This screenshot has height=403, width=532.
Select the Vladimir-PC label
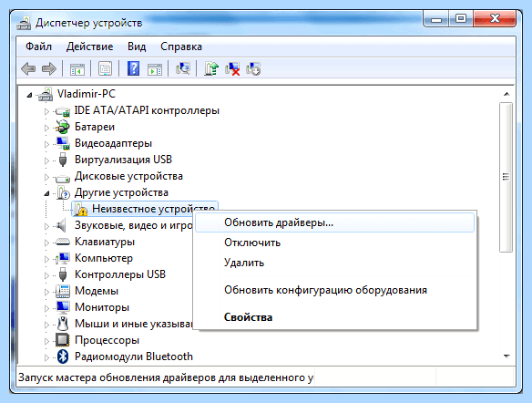pos(87,94)
